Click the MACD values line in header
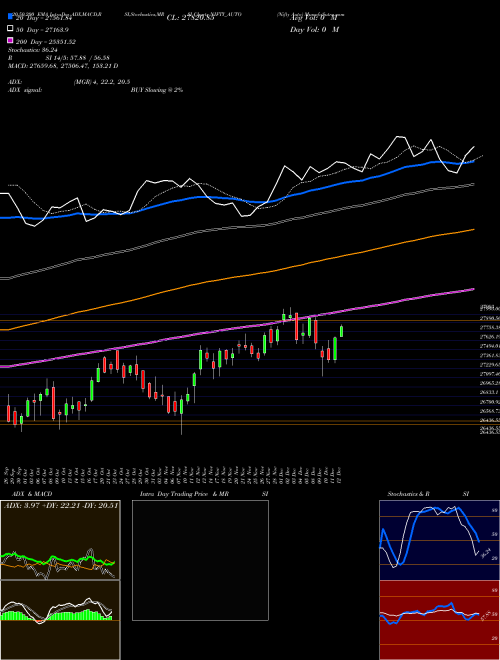The height and width of the screenshot is (660, 500). 63,66
